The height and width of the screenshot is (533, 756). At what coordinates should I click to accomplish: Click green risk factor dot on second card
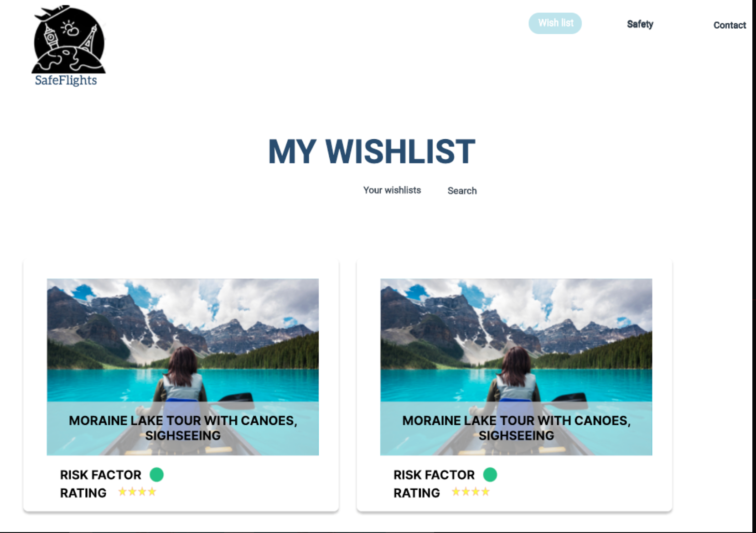tap(490, 475)
